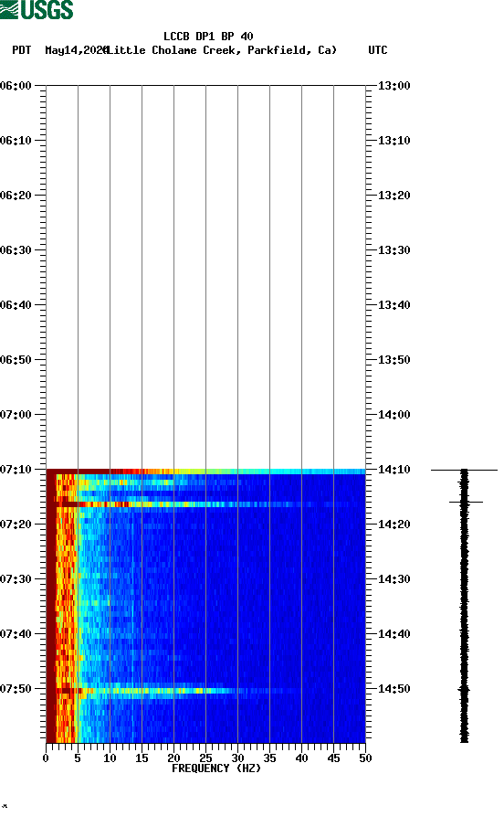Click the 45 Hz frequency axis label
The height and width of the screenshot is (816, 504).
pos(334,758)
